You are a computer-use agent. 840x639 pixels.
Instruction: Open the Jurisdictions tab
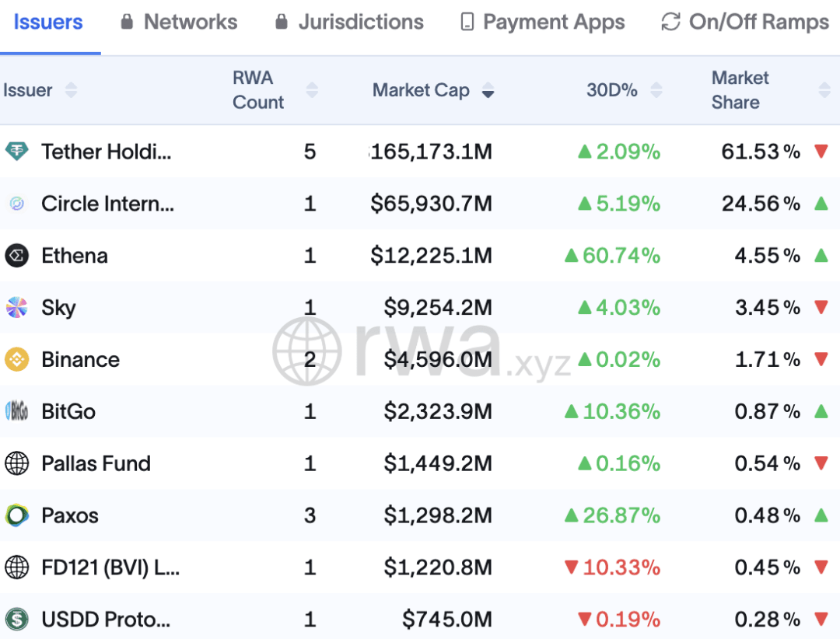[x=349, y=22]
